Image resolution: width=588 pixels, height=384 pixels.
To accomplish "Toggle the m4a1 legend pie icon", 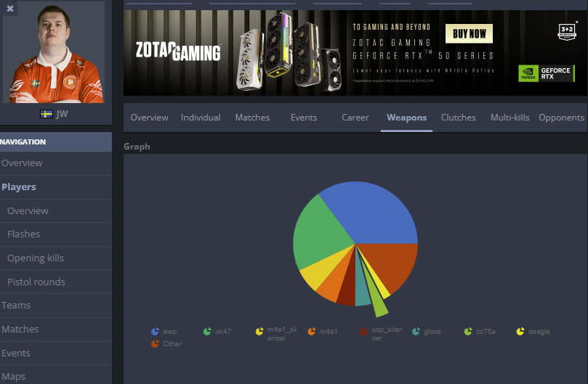I will click(311, 332).
